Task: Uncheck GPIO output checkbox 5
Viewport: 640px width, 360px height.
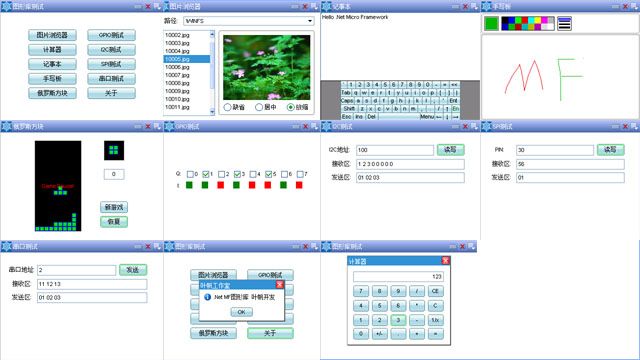Action: tap(269, 174)
